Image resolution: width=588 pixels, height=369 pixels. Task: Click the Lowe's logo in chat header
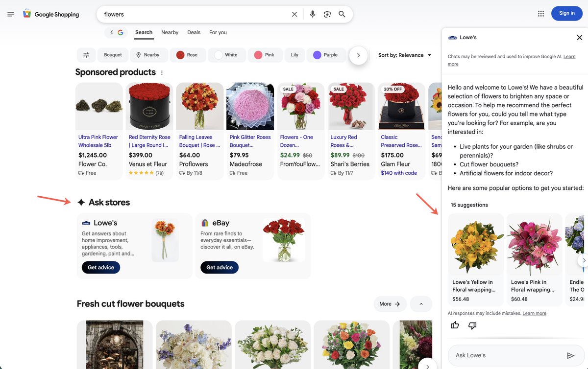[452, 37]
